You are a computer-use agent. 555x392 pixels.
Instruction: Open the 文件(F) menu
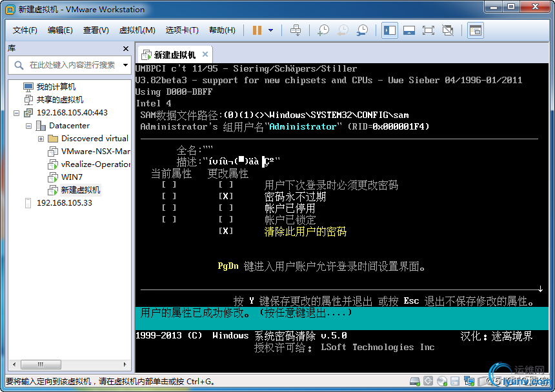pos(25,30)
